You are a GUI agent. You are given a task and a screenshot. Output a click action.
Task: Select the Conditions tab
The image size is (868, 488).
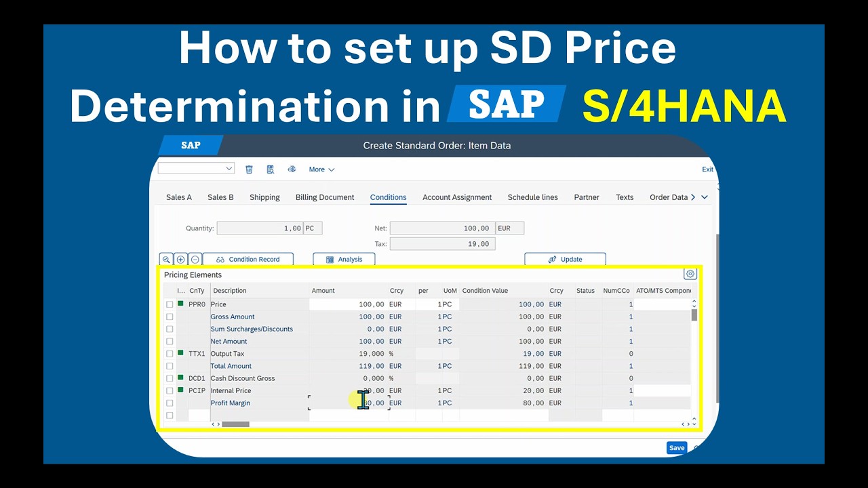(x=389, y=197)
